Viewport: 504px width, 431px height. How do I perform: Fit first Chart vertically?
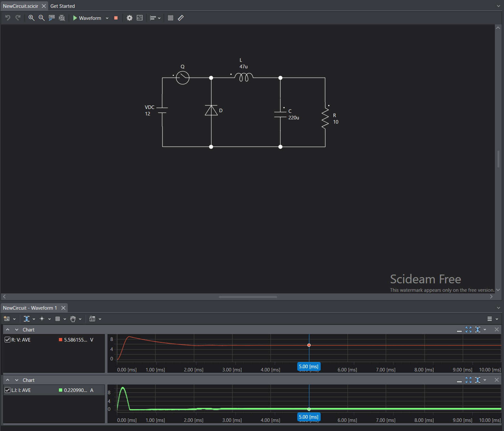(x=478, y=330)
